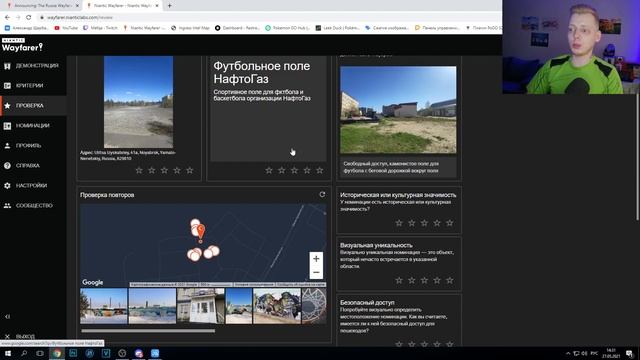Open the Сообщество people icon
This screenshot has width=640, height=360.
pyautogui.click(x=7, y=206)
